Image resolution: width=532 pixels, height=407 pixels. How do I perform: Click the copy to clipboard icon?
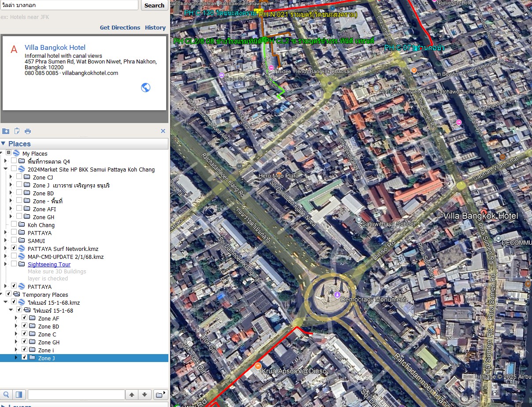pyautogui.click(x=17, y=131)
